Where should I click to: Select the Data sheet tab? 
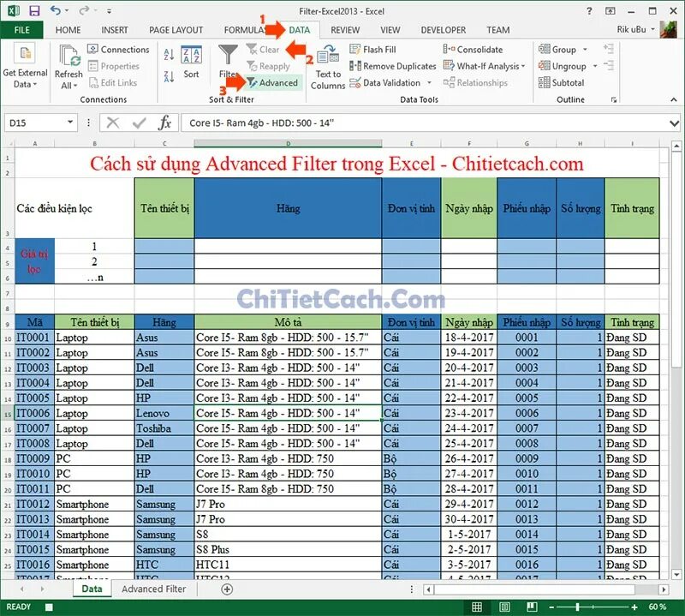pyautogui.click(x=92, y=589)
